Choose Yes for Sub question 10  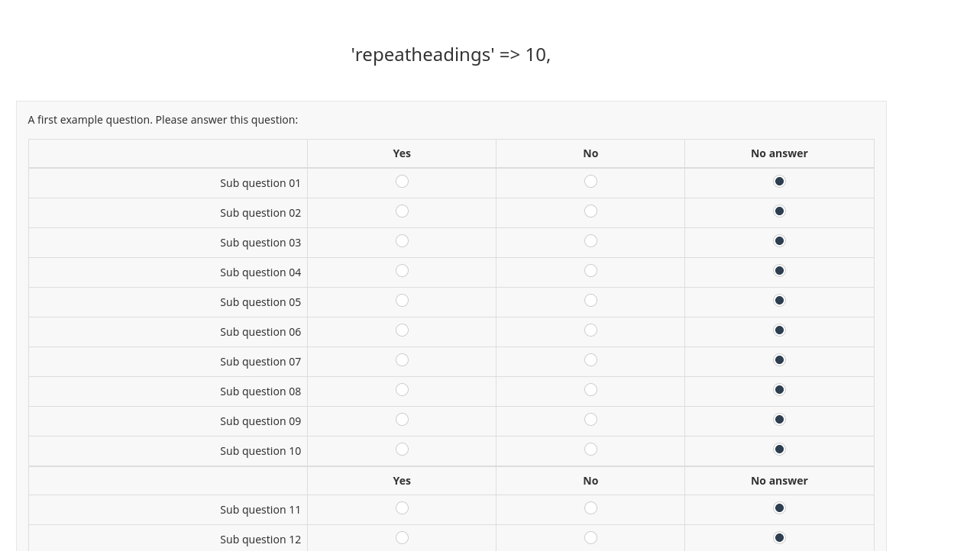pos(402,449)
